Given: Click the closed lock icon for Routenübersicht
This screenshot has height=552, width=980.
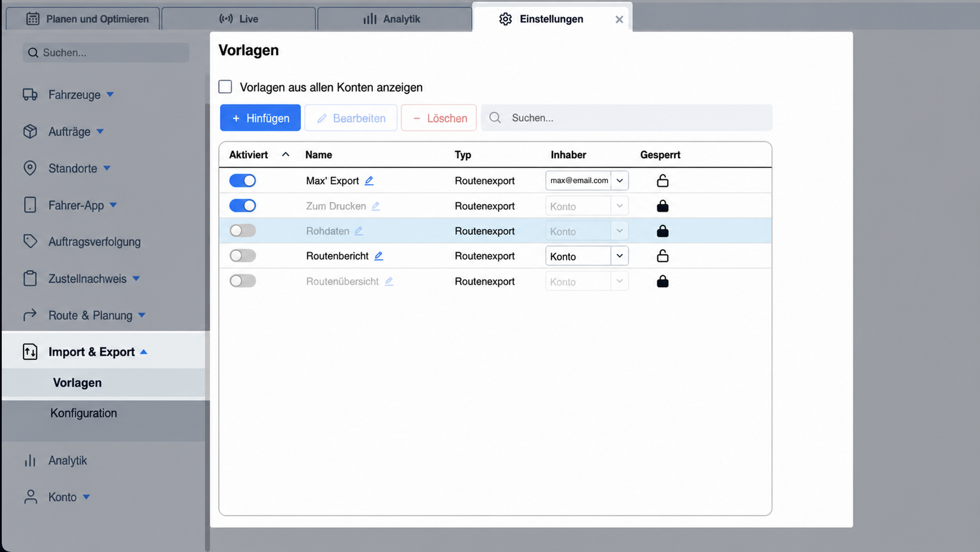Looking at the screenshot, I should pyautogui.click(x=662, y=281).
